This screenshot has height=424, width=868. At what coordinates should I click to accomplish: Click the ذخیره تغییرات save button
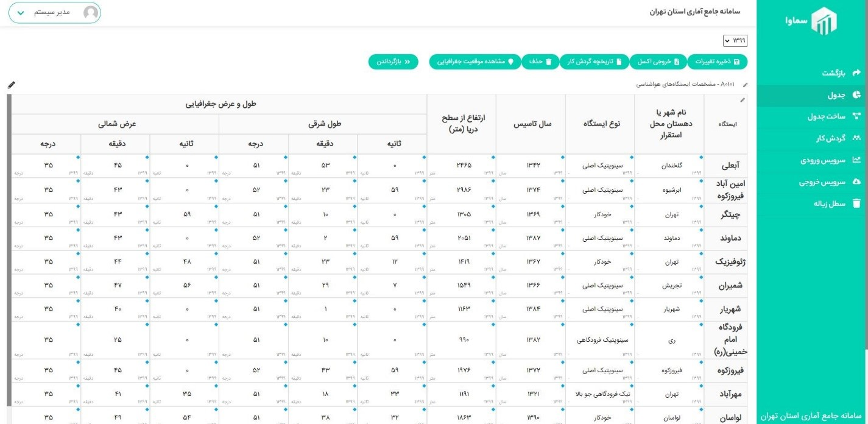pyautogui.click(x=717, y=62)
